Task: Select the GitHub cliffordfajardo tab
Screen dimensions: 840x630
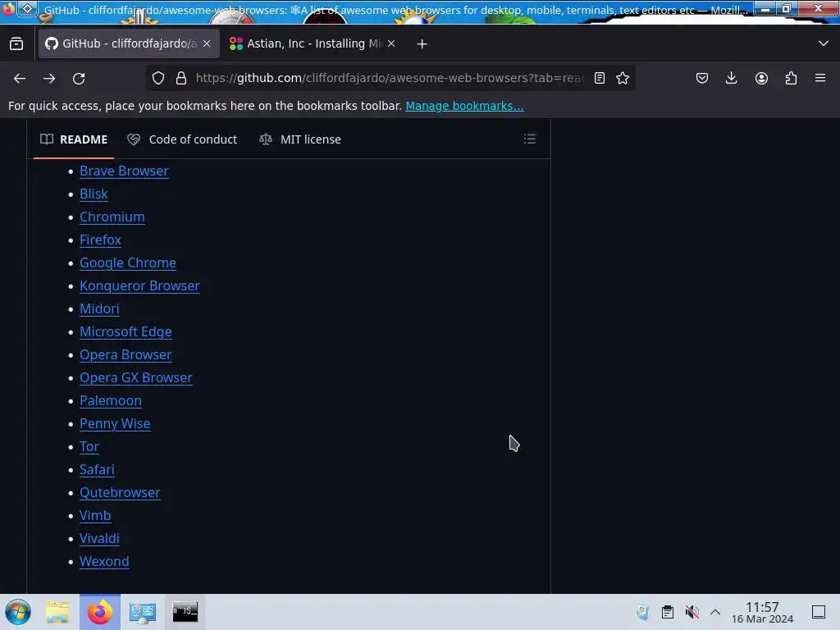Action: (x=129, y=43)
